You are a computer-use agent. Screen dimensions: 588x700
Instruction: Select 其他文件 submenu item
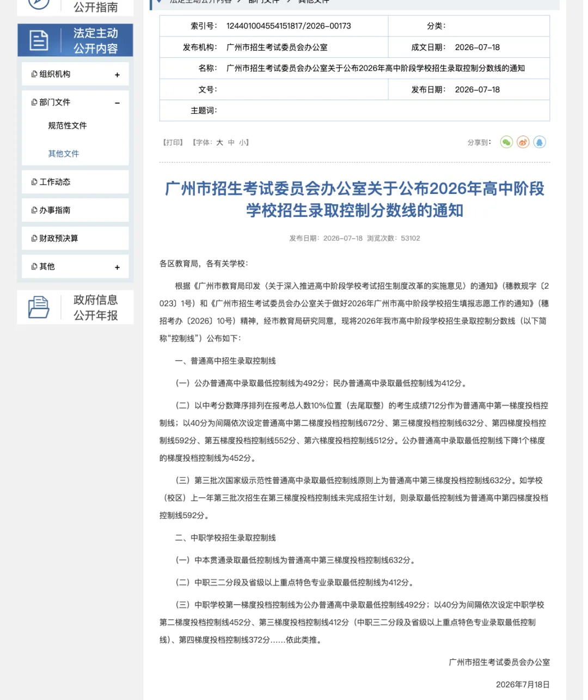pos(64,154)
